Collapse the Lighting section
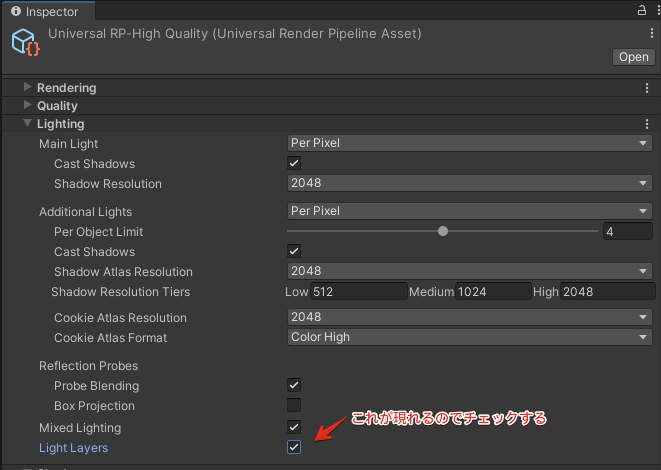Screen dimensions: 661x470 pyautogui.click(x=27, y=123)
